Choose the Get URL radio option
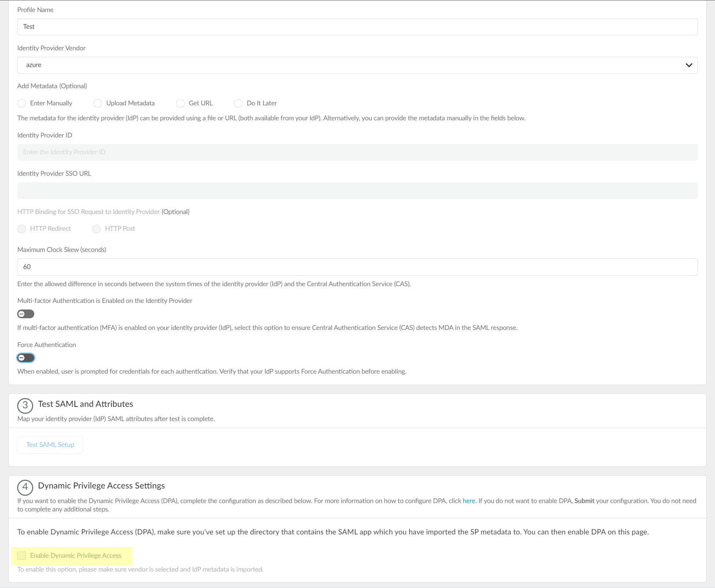Screen dimensions: 715x588 point(180,104)
